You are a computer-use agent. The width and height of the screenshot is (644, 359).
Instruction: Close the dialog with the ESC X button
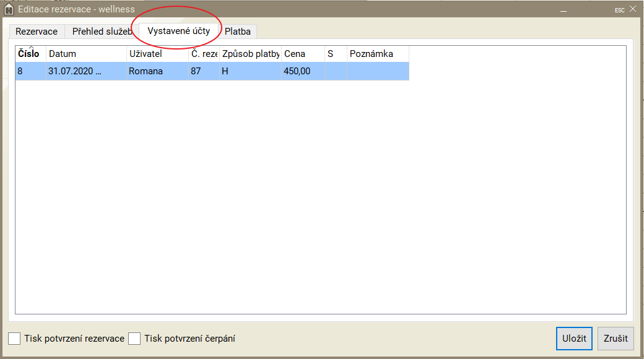pos(632,9)
